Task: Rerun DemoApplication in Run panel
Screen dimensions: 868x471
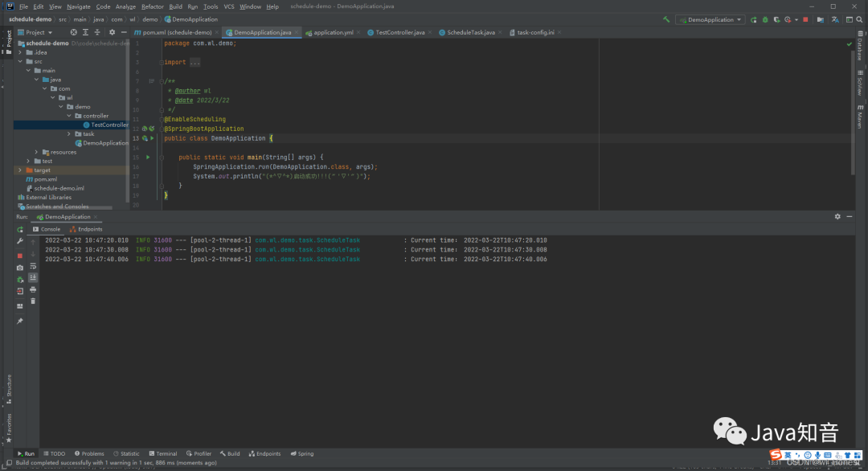Action: click(20, 229)
